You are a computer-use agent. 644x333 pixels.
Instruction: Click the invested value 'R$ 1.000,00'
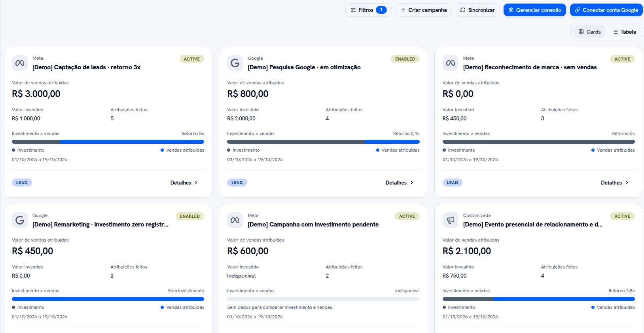26,118
